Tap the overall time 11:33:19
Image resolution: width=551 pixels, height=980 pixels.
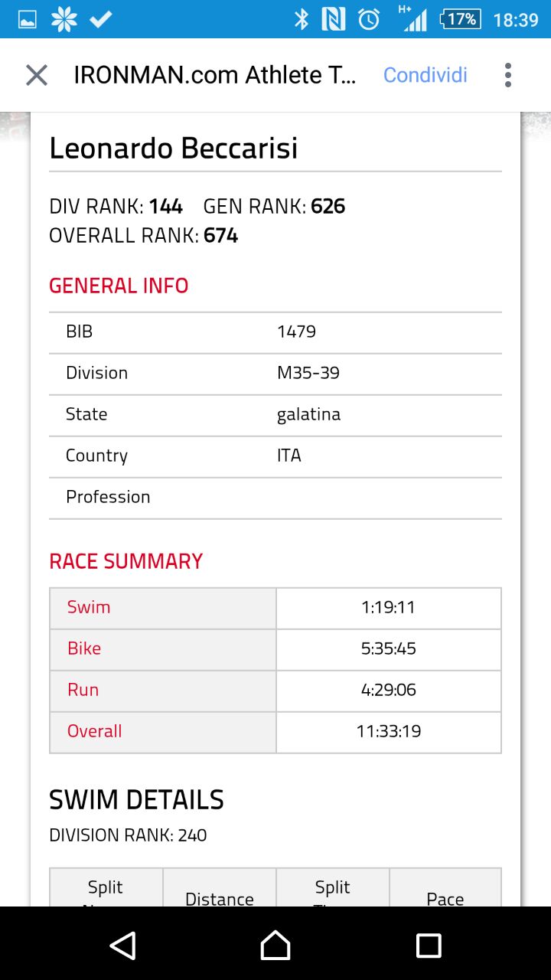tap(389, 732)
